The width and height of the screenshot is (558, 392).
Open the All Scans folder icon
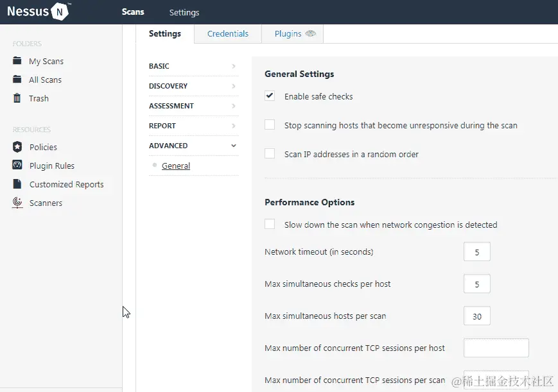pyautogui.click(x=17, y=80)
